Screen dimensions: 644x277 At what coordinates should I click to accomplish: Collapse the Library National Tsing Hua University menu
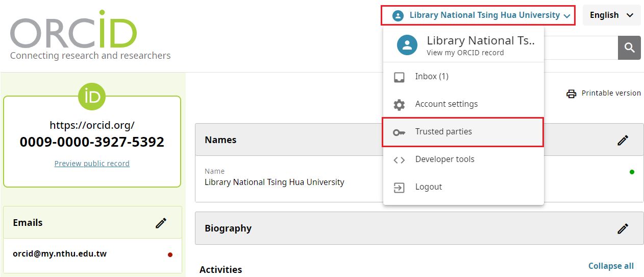click(478, 15)
